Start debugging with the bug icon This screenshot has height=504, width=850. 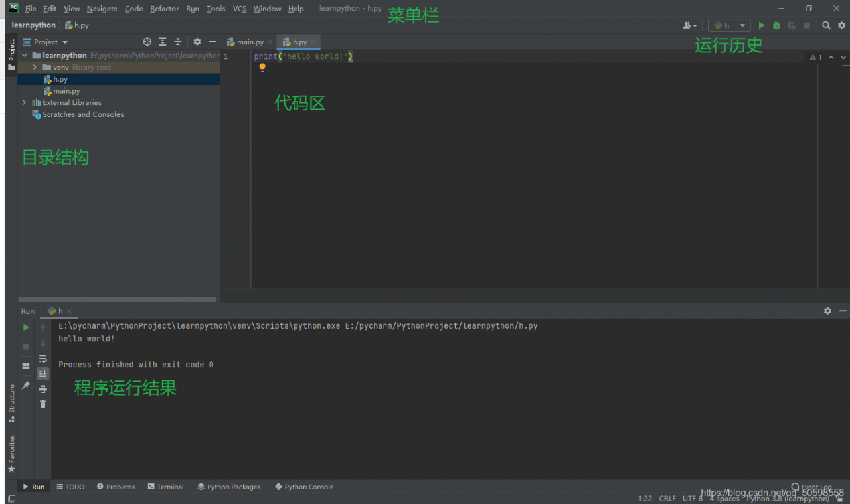point(776,25)
